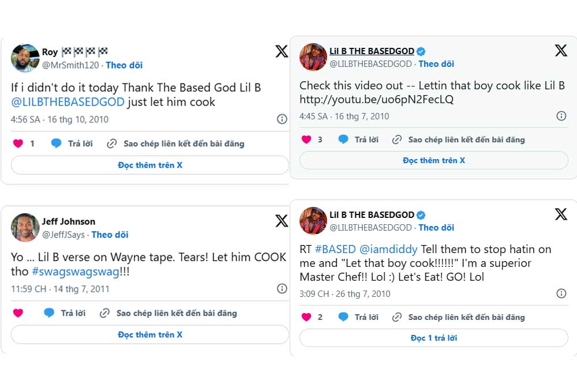577x392 pixels.
Task: Open Lil B THE BASEDGOD underlined profile name
Action: [x=372, y=51]
